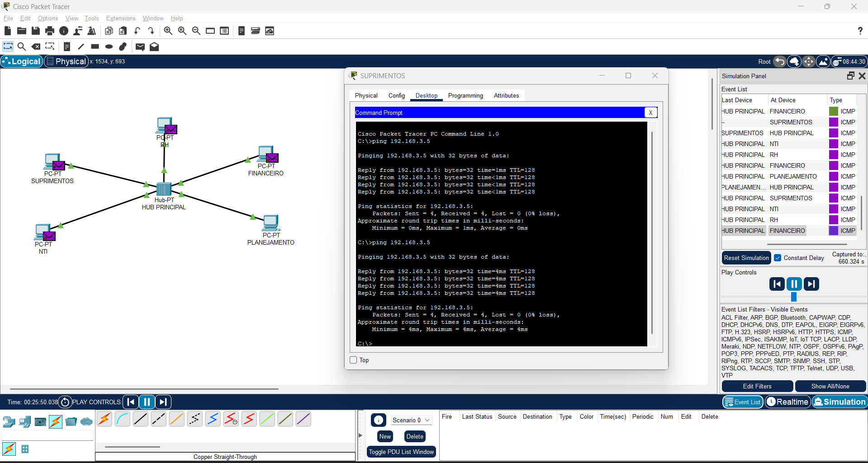Open the Extensions menu

[121, 18]
